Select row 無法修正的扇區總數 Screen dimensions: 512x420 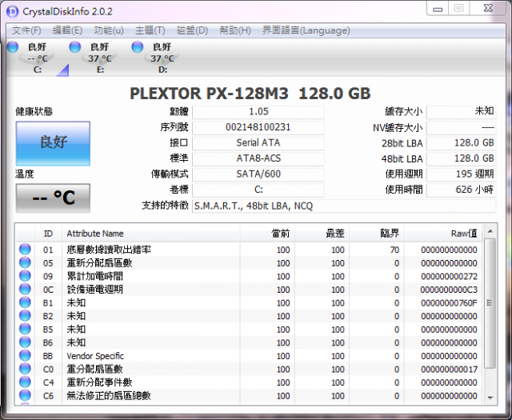click(249, 396)
